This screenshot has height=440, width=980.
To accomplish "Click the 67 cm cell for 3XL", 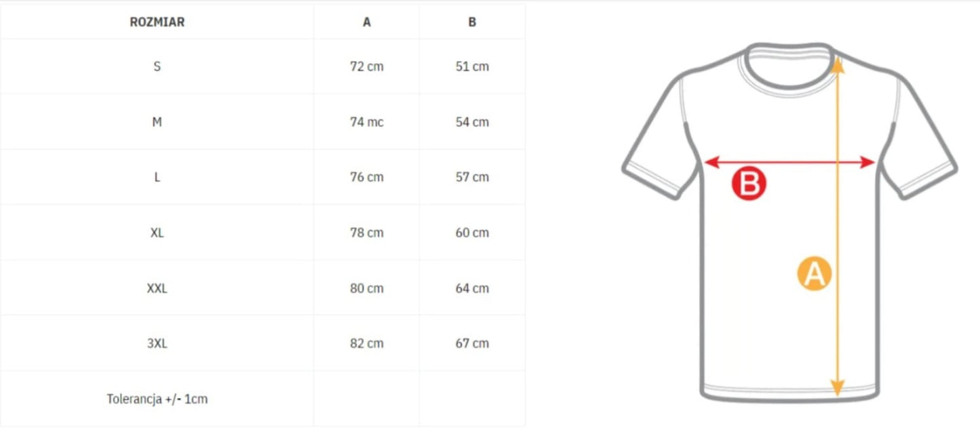I will (472, 343).
